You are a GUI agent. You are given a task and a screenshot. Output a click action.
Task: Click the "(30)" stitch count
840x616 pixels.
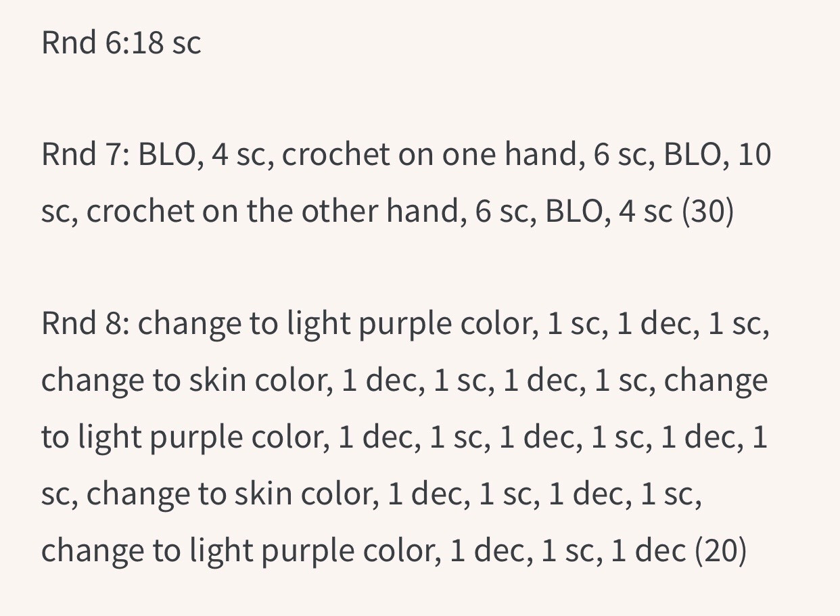[707, 212]
